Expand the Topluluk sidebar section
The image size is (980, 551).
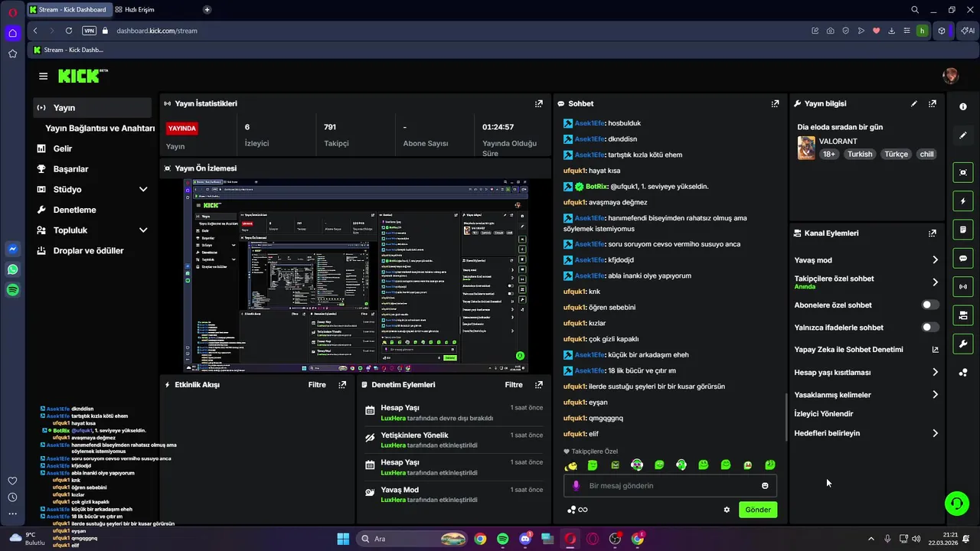point(142,230)
